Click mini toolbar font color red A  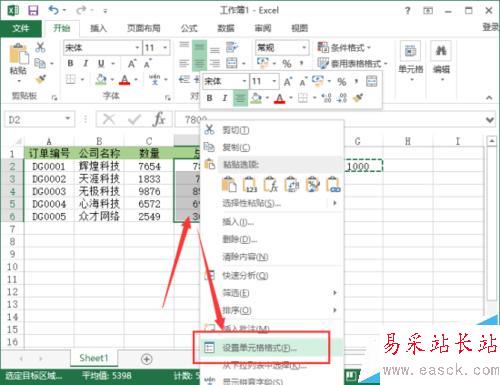point(279,98)
